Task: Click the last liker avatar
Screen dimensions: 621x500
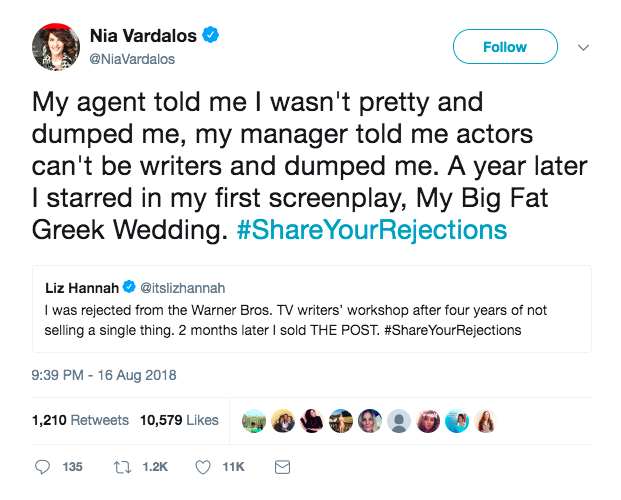Action: point(486,421)
